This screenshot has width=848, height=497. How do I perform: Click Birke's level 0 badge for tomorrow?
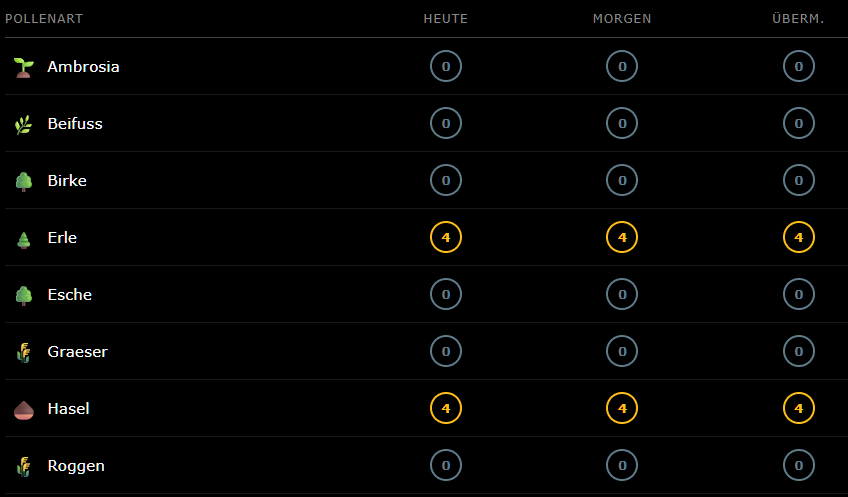coord(622,181)
